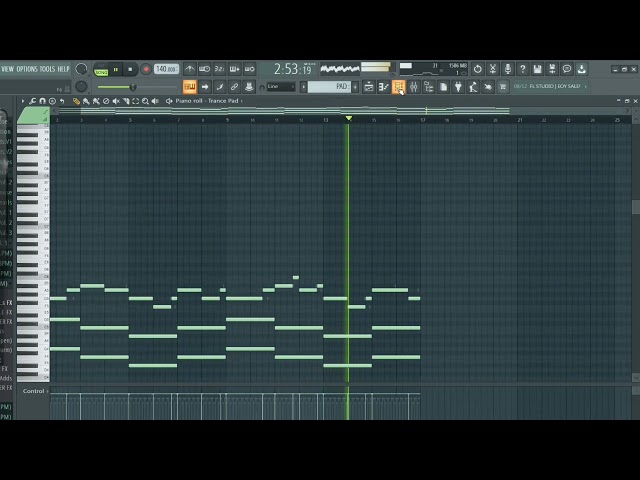The width and height of the screenshot is (640, 480).
Task: Click arrow right of PAD pattern
Action: (x=355, y=87)
